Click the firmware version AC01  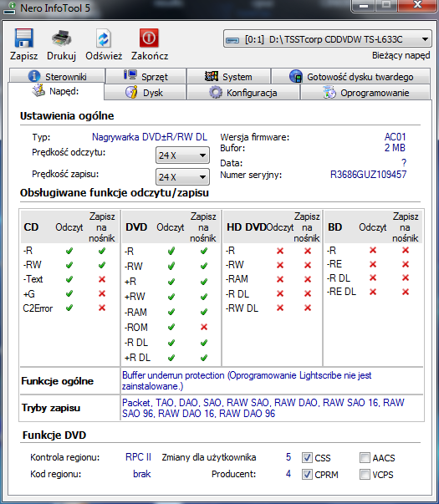[x=396, y=137]
